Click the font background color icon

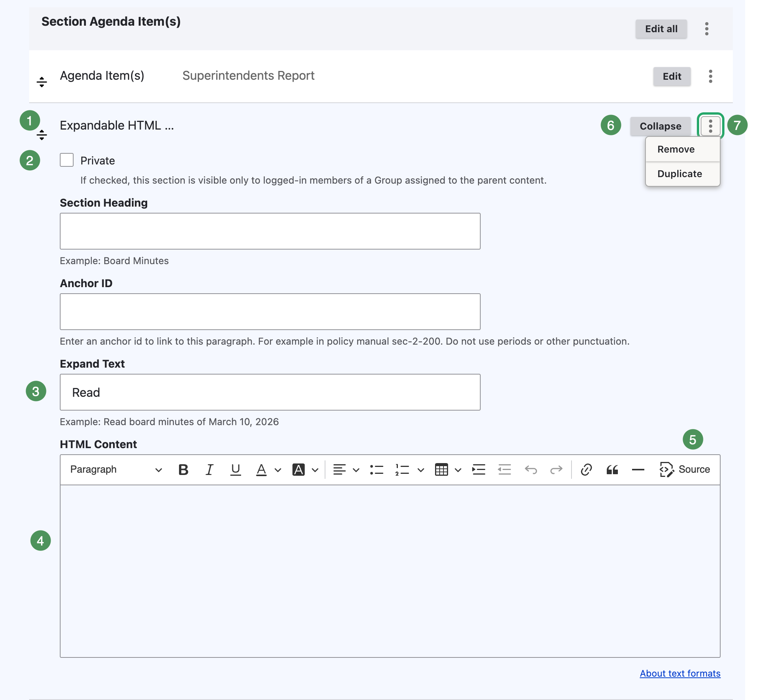[x=299, y=470]
